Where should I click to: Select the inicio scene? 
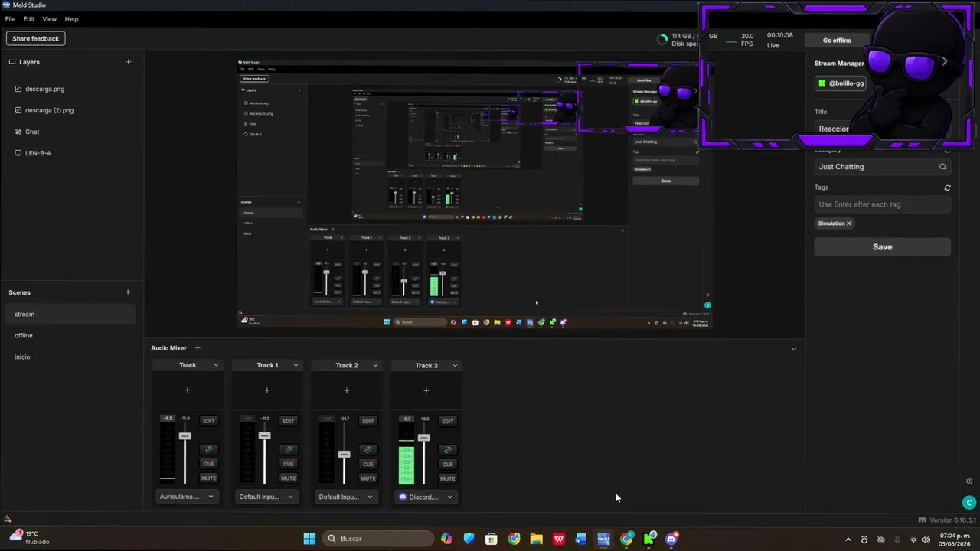[69, 357]
